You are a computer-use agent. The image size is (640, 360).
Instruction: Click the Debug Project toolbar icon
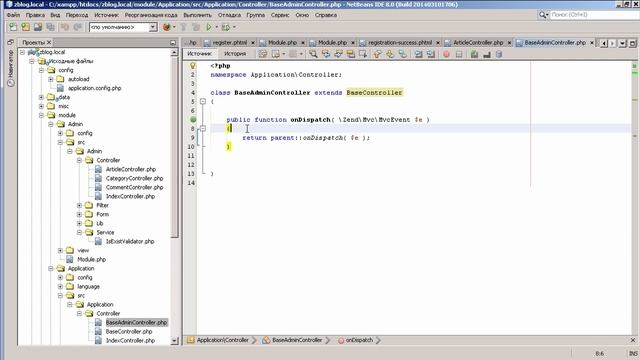pyautogui.click(x=226, y=27)
